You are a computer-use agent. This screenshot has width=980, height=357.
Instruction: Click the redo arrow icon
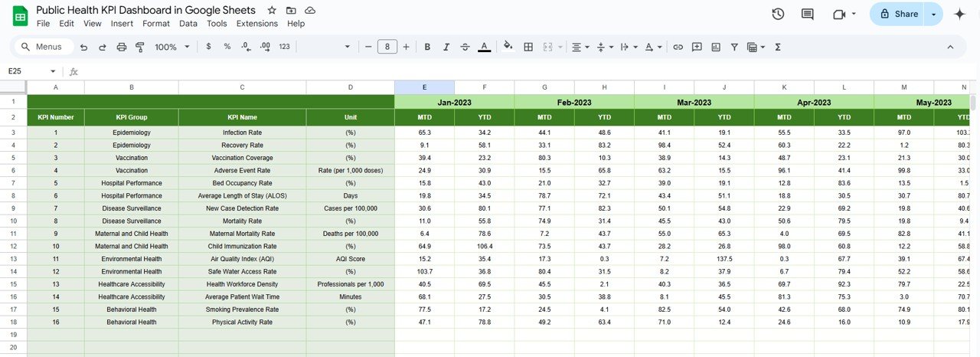tap(103, 47)
